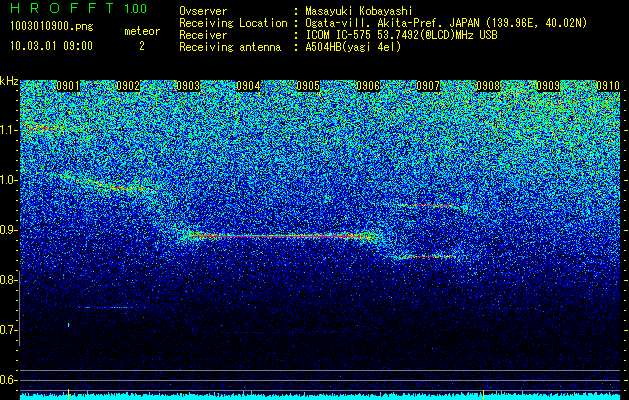Image resolution: width=629 pixels, height=400 pixels.
Task: Click the date stamp 10.03.01 09:00
Action: (51, 46)
